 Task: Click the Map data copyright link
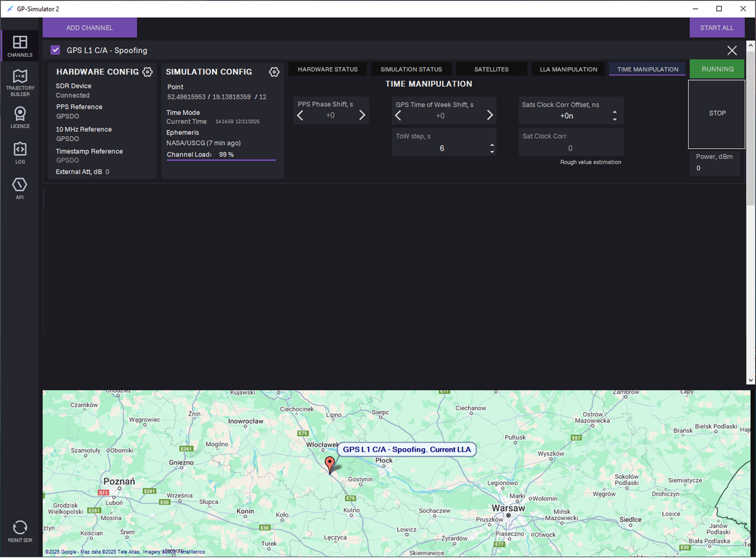(x=125, y=552)
